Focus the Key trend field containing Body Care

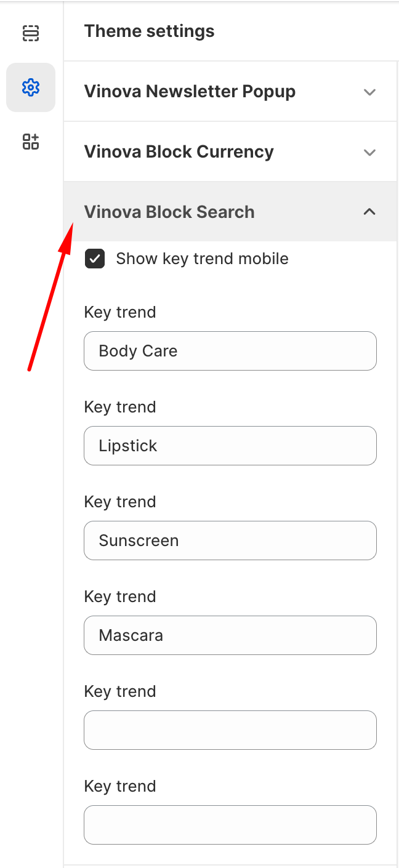click(x=230, y=351)
